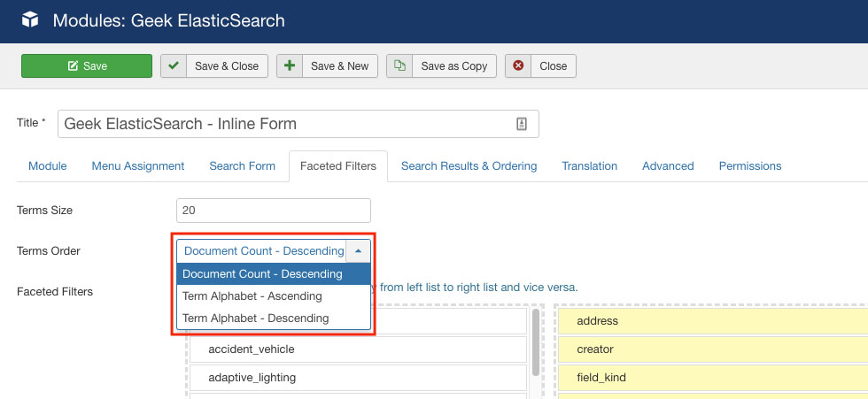Open the Menu Assignment tab
Image resolution: width=868 pixels, height=399 pixels.
pos(138,165)
